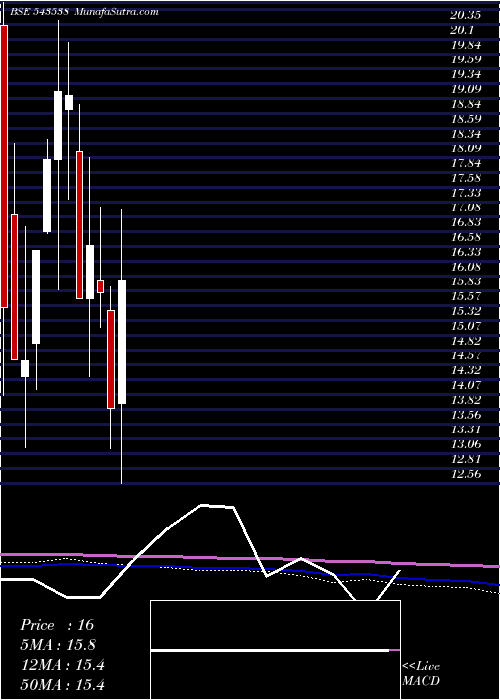
Task: Select the 14.32 price axis label
Action: tap(466, 370)
